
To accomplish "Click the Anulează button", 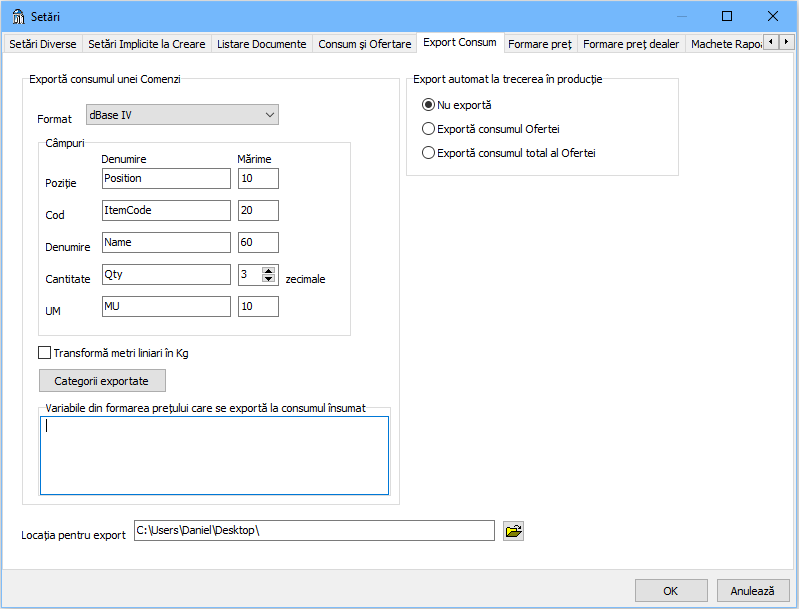I will (x=752, y=591).
